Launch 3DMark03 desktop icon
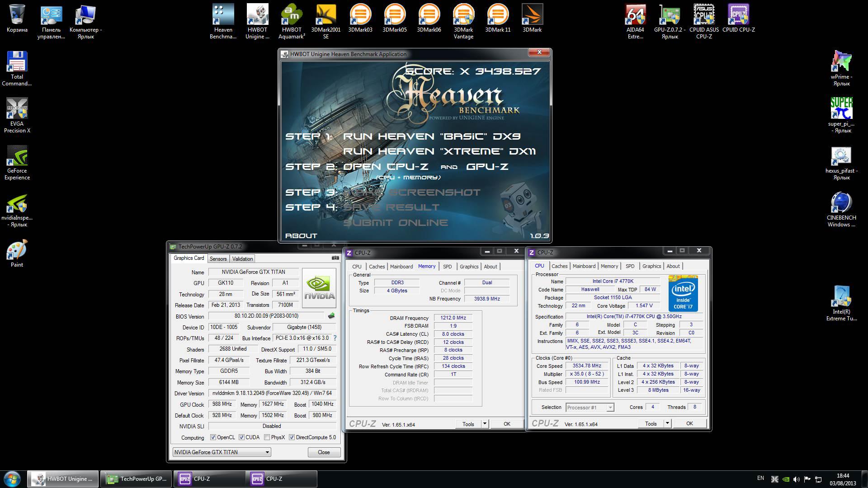This screenshot has height=488, width=868. click(x=360, y=19)
